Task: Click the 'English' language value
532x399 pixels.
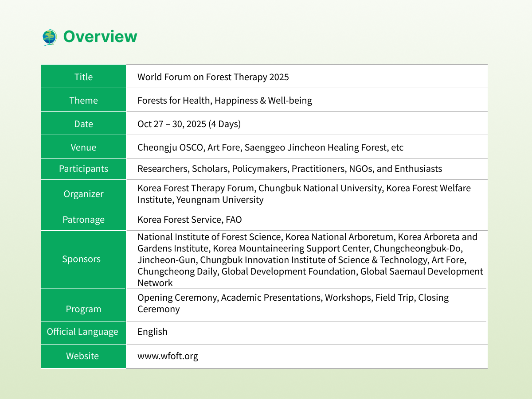Action: pyautogui.click(x=153, y=332)
